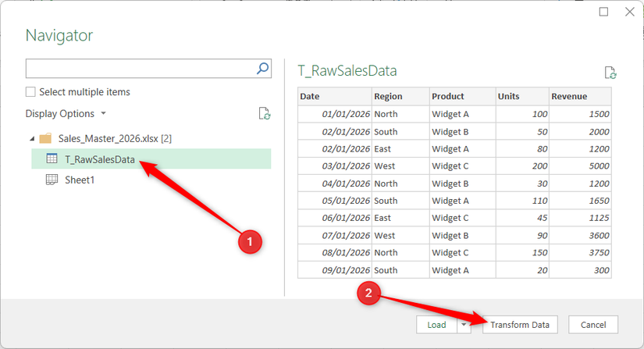Image resolution: width=644 pixels, height=349 pixels.
Task: Click the T_RawSalesData preview title
Action: tap(347, 70)
